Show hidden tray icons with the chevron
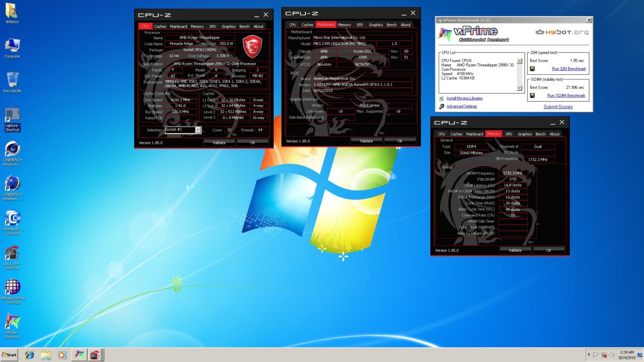The width and height of the screenshot is (644, 362). click(x=589, y=355)
